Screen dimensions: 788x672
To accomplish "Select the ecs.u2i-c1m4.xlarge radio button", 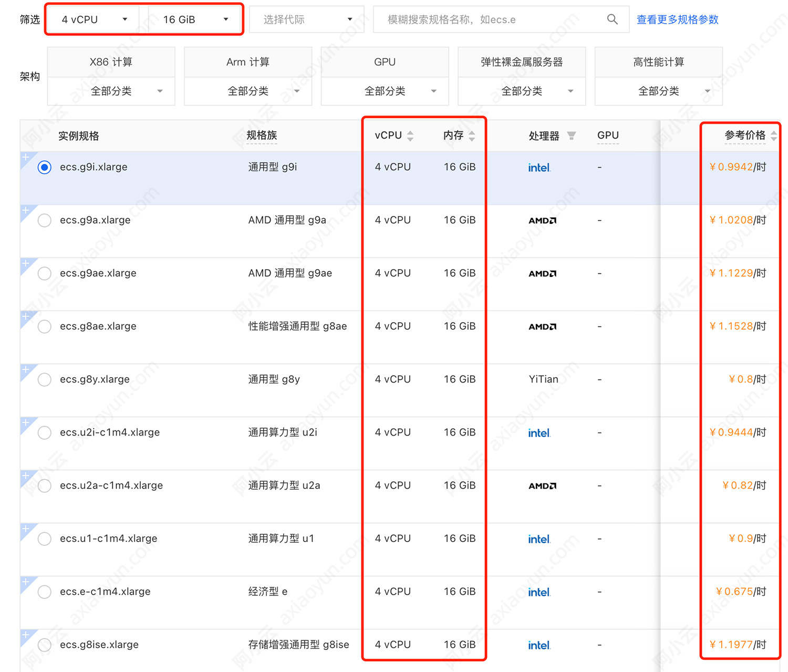I will coord(45,433).
